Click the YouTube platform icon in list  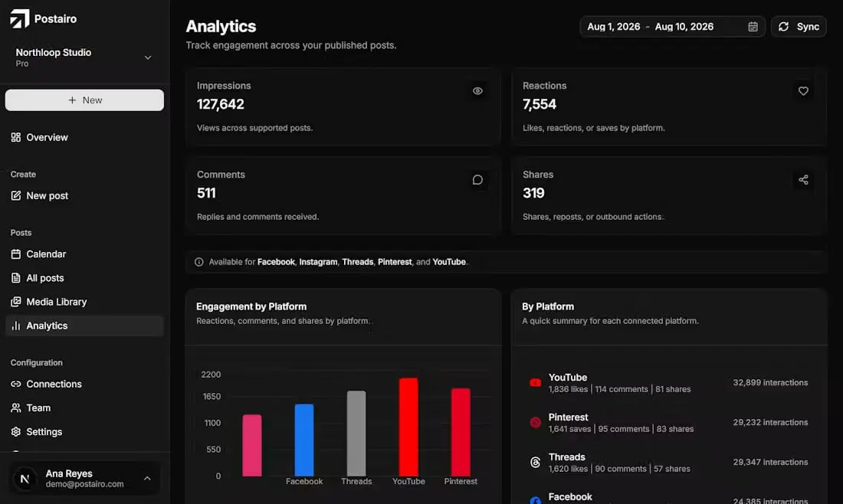coord(536,382)
